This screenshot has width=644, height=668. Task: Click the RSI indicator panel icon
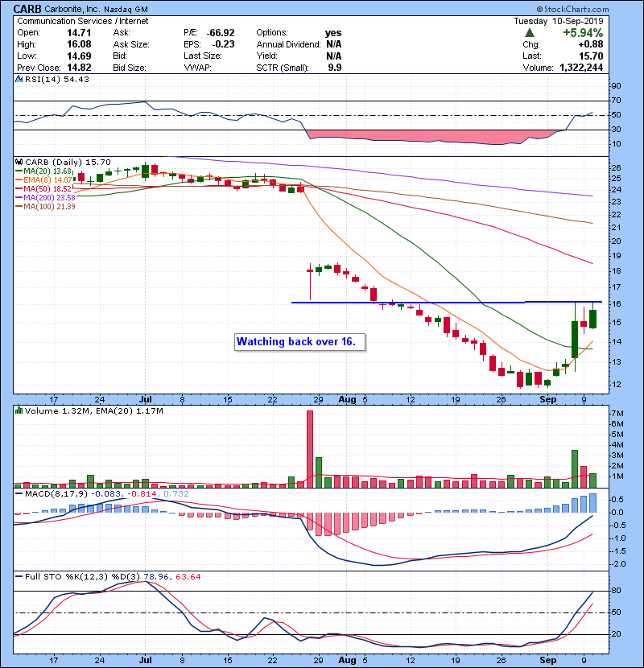click(19, 79)
